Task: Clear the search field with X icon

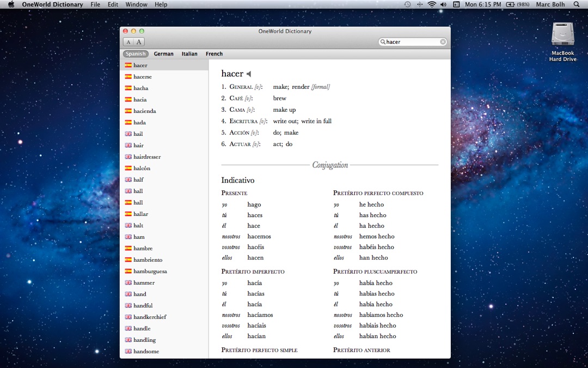Action: (x=443, y=41)
